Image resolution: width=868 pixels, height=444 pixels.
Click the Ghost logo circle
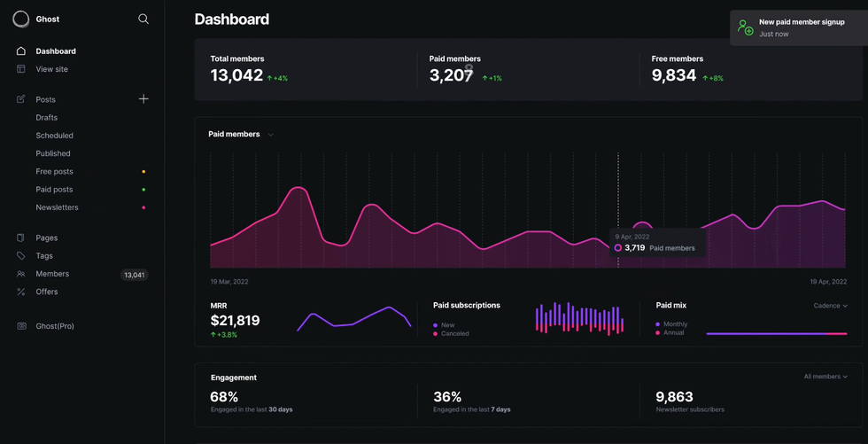click(20, 19)
